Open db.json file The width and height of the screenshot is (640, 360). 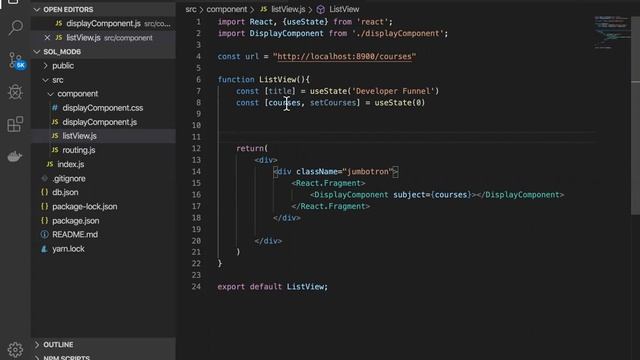pyautogui.click(x=65, y=192)
